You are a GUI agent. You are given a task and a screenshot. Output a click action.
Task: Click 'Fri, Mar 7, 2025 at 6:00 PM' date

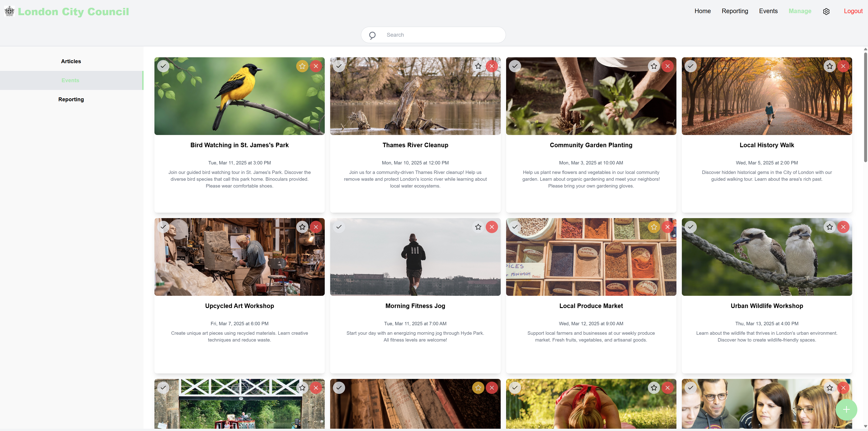[240, 323]
